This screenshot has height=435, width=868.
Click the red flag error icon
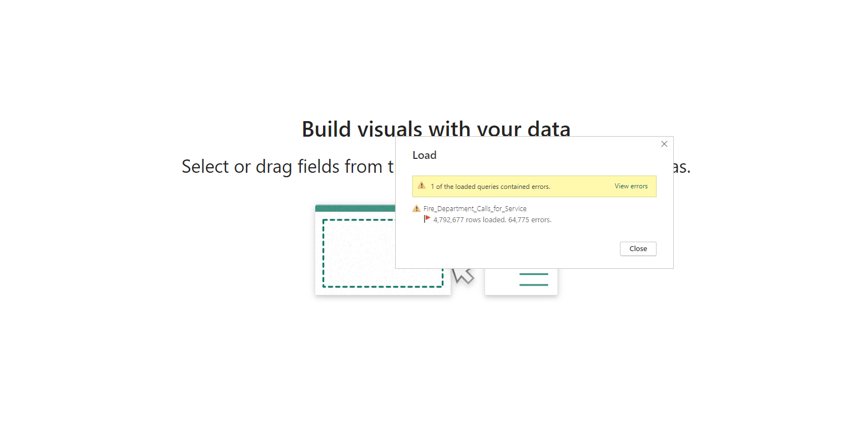tap(427, 219)
